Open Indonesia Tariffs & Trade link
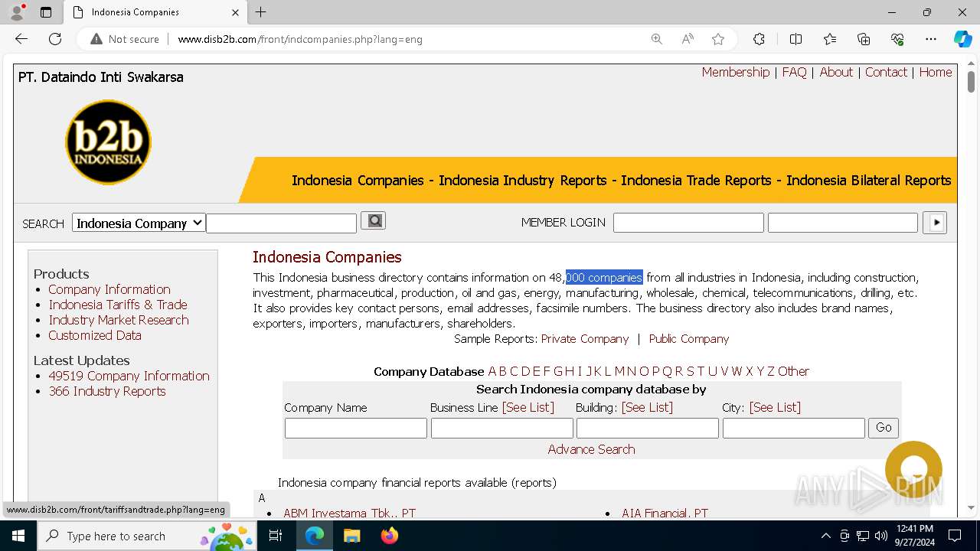The image size is (980, 551). [118, 305]
